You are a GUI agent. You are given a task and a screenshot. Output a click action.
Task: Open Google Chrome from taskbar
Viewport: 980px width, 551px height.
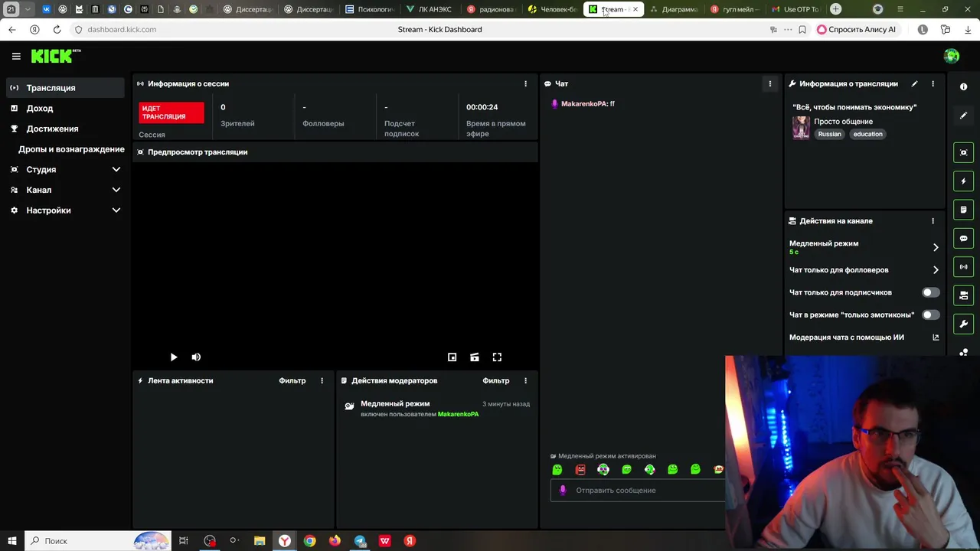309,541
